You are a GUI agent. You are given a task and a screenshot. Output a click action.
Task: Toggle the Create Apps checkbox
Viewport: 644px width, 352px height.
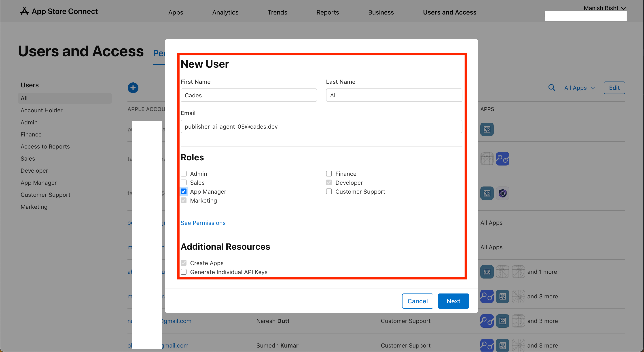pyautogui.click(x=184, y=263)
